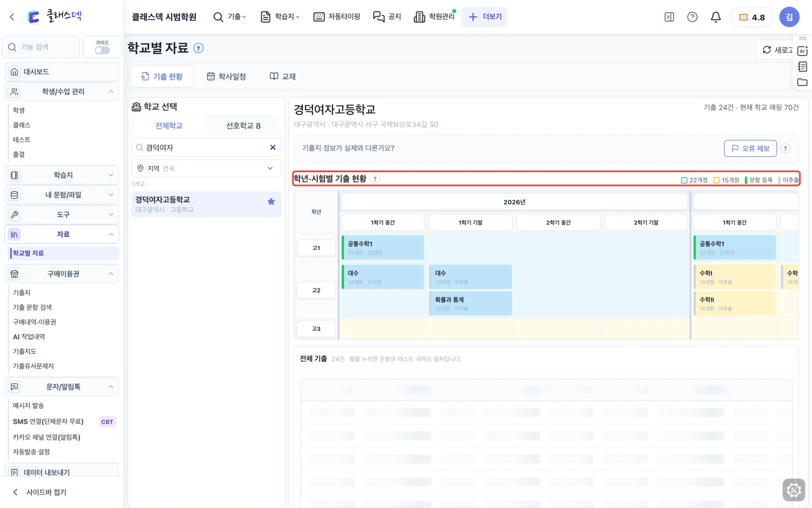Open the help question mark in top bar
The width and height of the screenshot is (812, 508).
point(692,17)
